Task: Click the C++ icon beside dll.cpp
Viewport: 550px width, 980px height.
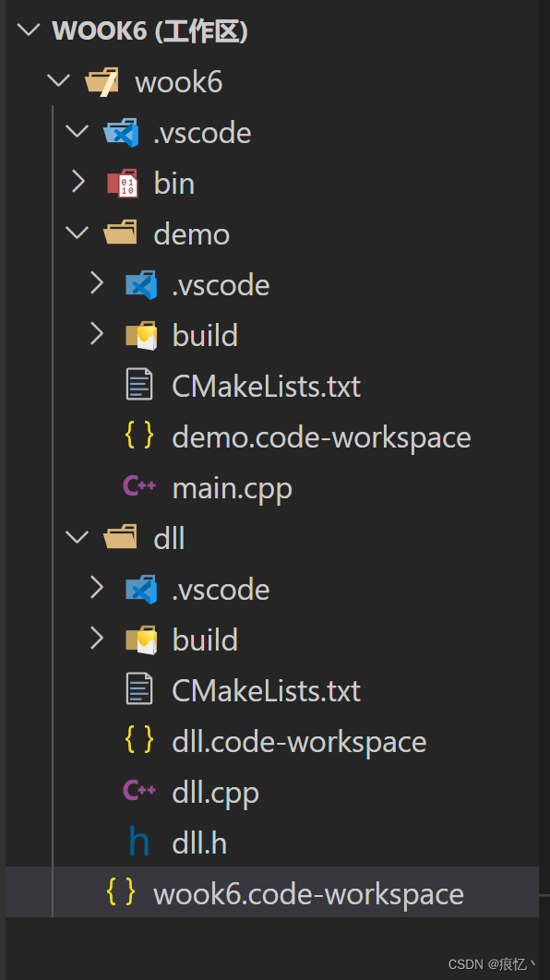Action: (x=138, y=791)
